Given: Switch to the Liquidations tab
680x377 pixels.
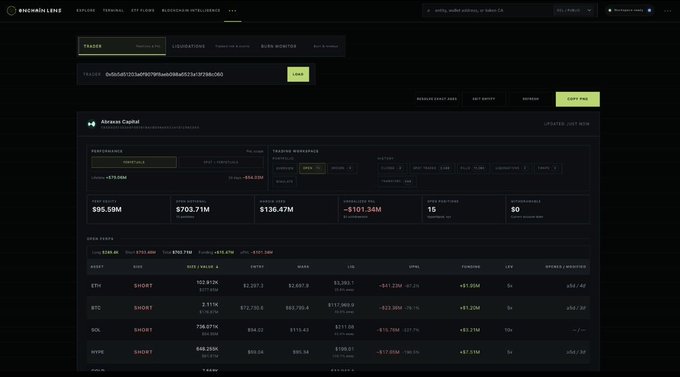Looking at the screenshot, I should coord(210,46).
